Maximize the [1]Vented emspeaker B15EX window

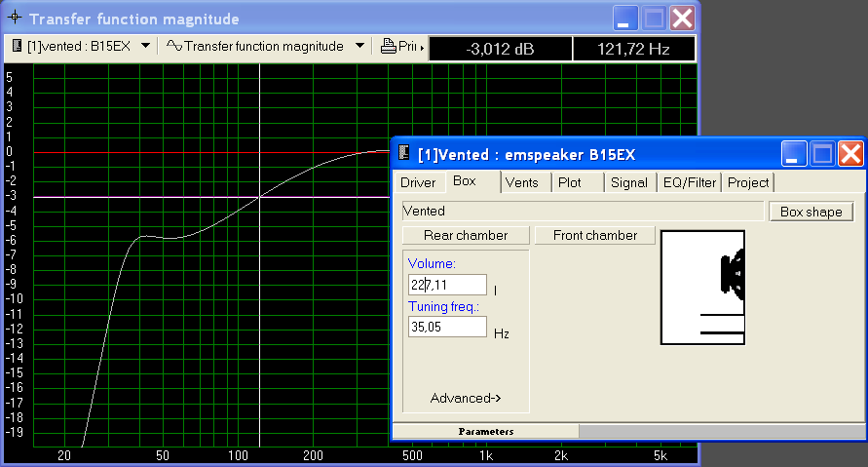tap(822, 153)
